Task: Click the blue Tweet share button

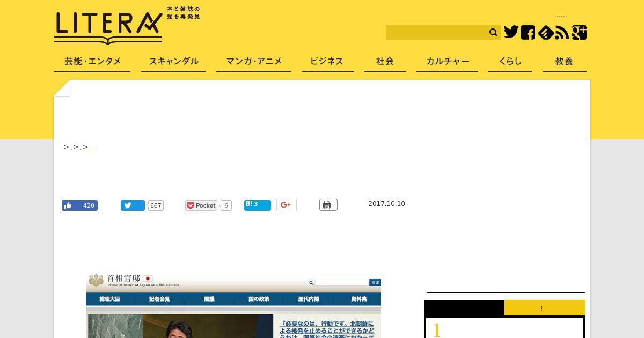Action: (133, 205)
